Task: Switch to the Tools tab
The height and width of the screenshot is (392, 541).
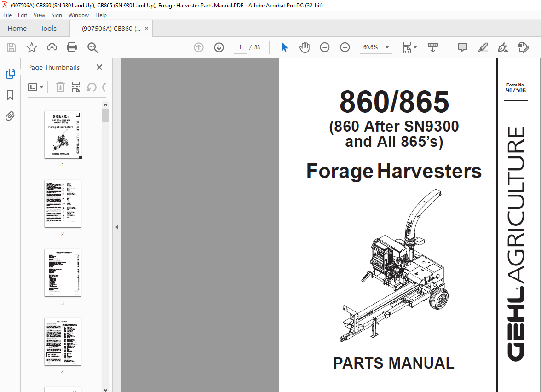Action: coord(48,29)
